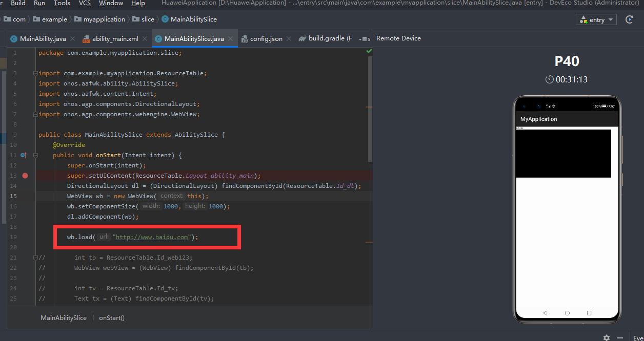Image resolution: width=644 pixels, height=341 pixels.
Task: Open the Help menu
Action: (138, 3)
